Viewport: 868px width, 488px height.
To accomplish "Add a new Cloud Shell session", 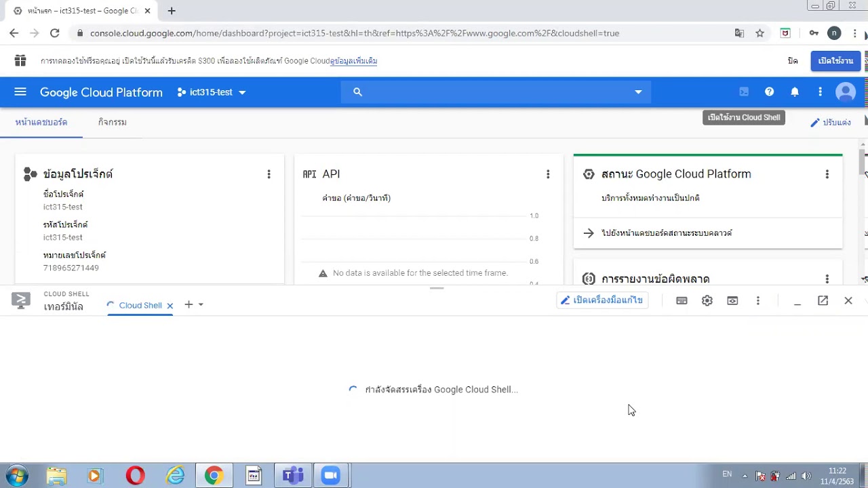I will tap(189, 304).
